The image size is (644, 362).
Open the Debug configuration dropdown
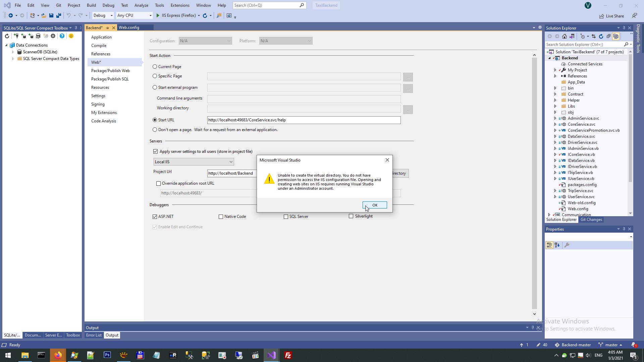coord(103,15)
